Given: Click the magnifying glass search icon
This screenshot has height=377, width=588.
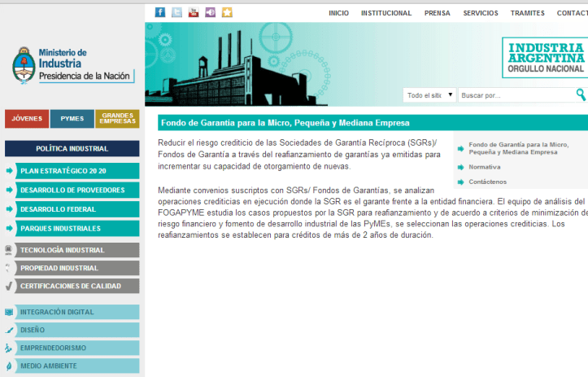Looking at the screenshot, I should [581, 94].
